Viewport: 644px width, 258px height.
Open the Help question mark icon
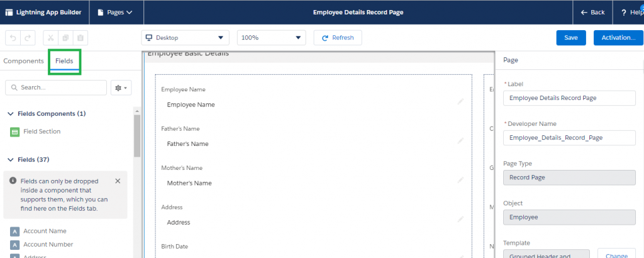[624, 13]
